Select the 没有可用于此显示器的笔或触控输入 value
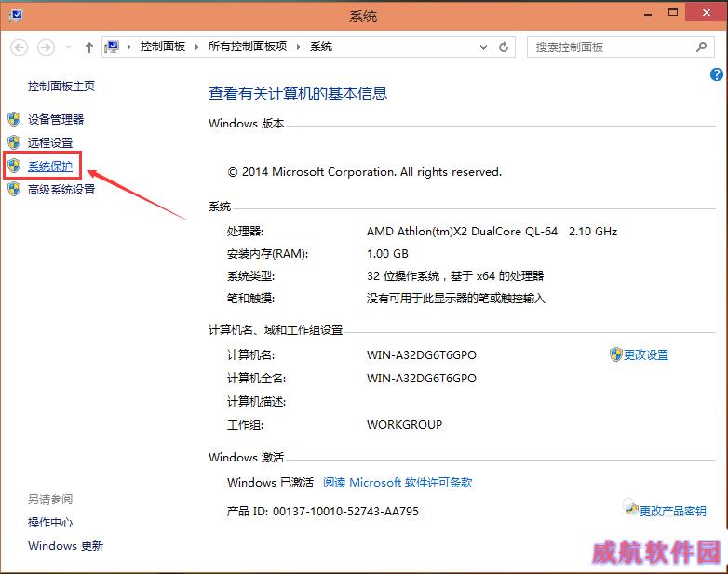728x574 pixels. click(455, 299)
